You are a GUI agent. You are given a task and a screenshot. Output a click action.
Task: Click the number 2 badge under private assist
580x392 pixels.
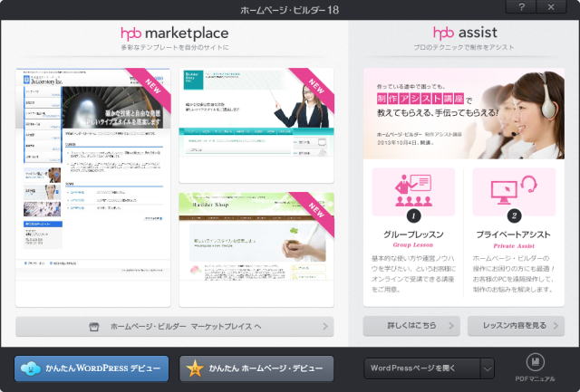(x=514, y=215)
